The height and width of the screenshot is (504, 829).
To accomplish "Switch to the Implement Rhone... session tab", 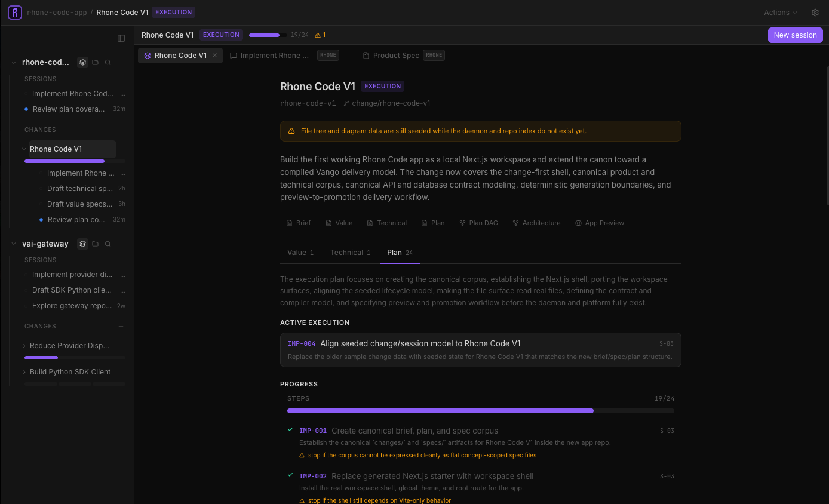I will 284,56.
